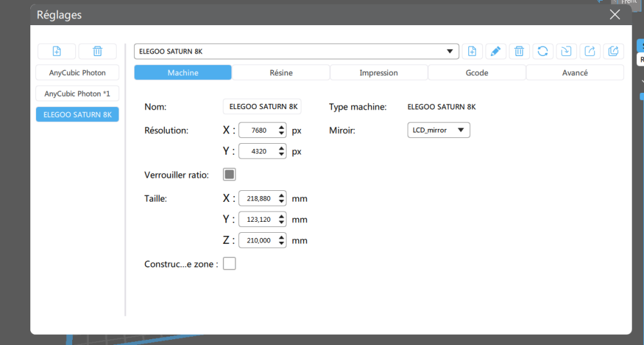Viewport: 644px width, 345px height.
Task: Delete the selected printer from left list
Action: pos(97,52)
